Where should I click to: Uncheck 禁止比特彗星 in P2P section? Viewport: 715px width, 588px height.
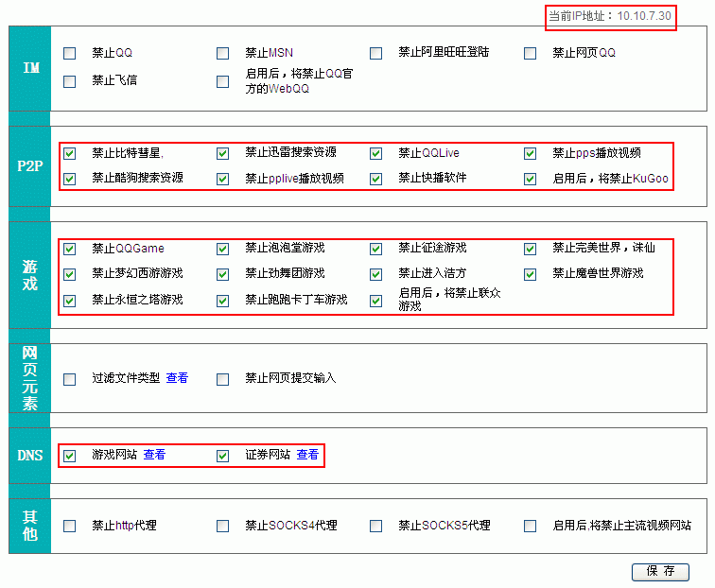69,153
